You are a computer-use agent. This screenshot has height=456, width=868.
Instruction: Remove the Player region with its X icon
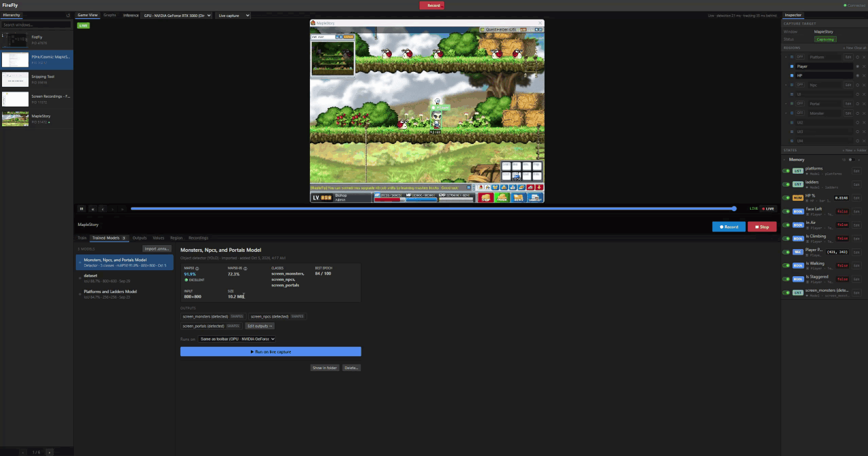tap(864, 66)
